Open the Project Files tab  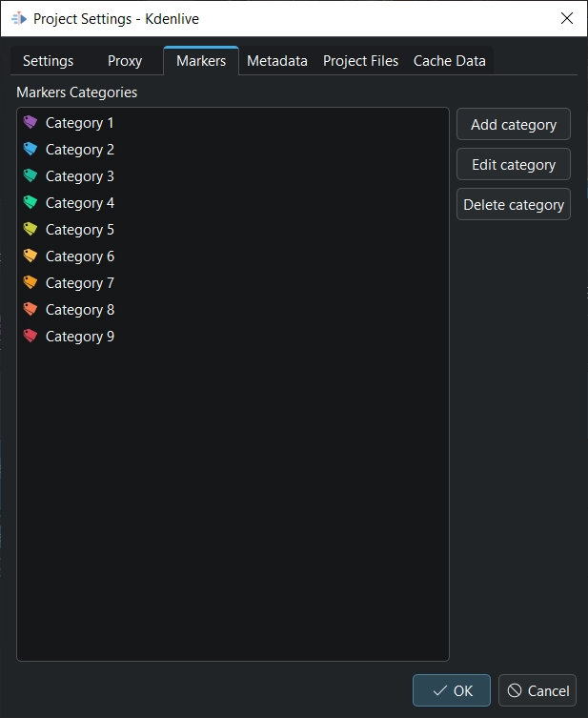click(x=360, y=61)
